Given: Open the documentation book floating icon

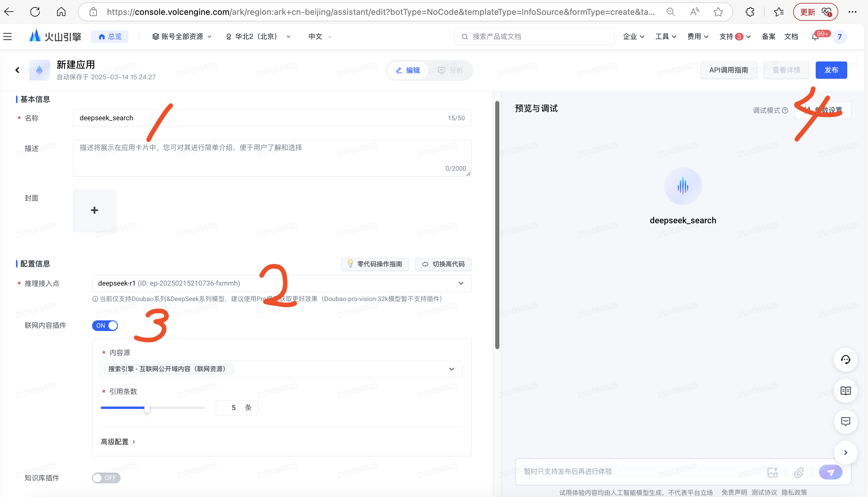Looking at the screenshot, I should pyautogui.click(x=845, y=390).
